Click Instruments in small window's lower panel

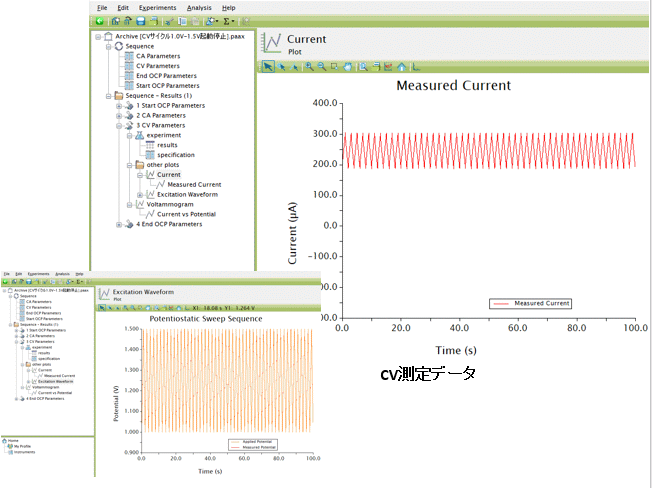pos(25,452)
